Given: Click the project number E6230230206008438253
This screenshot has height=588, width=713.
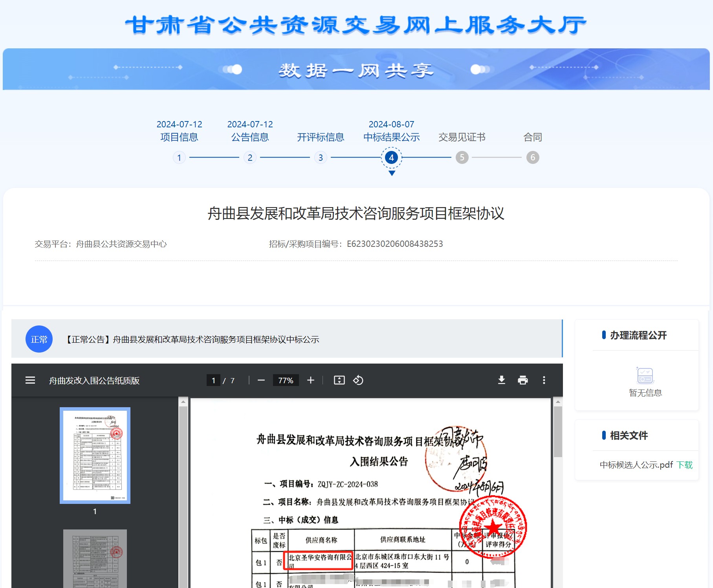Looking at the screenshot, I should click(395, 244).
